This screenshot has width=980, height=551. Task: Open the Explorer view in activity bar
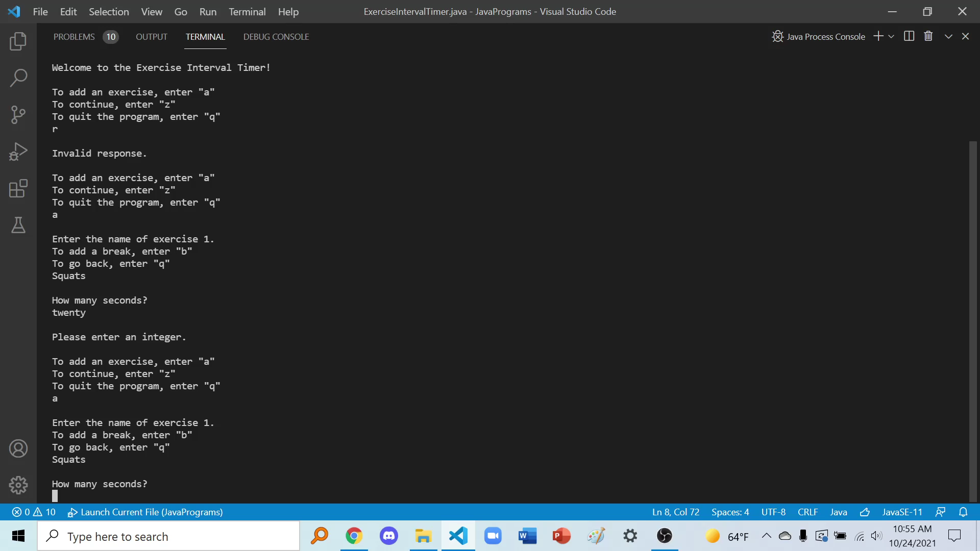(x=18, y=41)
